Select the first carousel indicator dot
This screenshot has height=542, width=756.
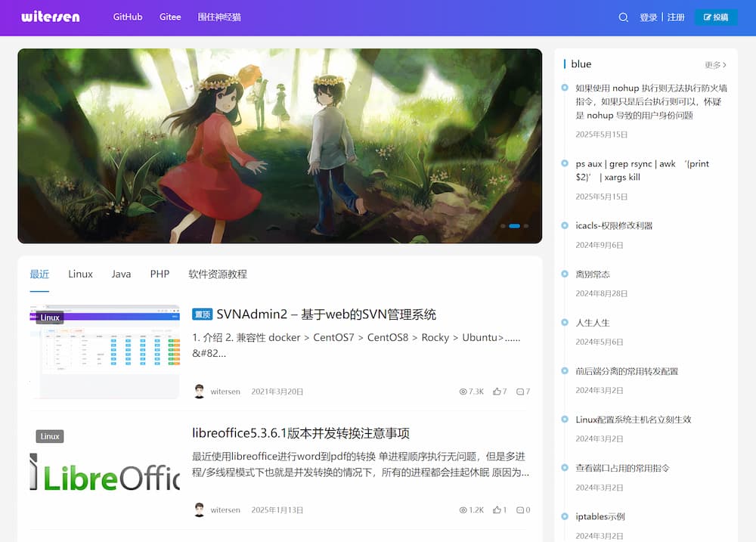(x=503, y=226)
